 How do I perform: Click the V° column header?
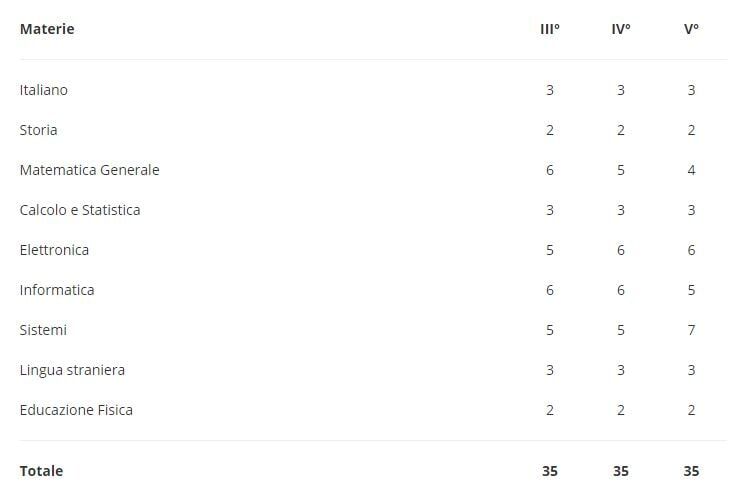click(x=691, y=29)
